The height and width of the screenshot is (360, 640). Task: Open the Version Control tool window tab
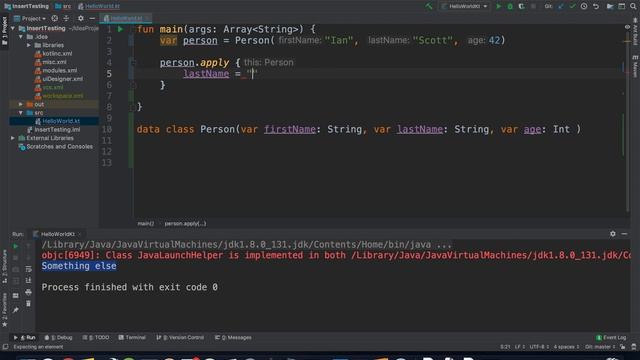point(180,338)
